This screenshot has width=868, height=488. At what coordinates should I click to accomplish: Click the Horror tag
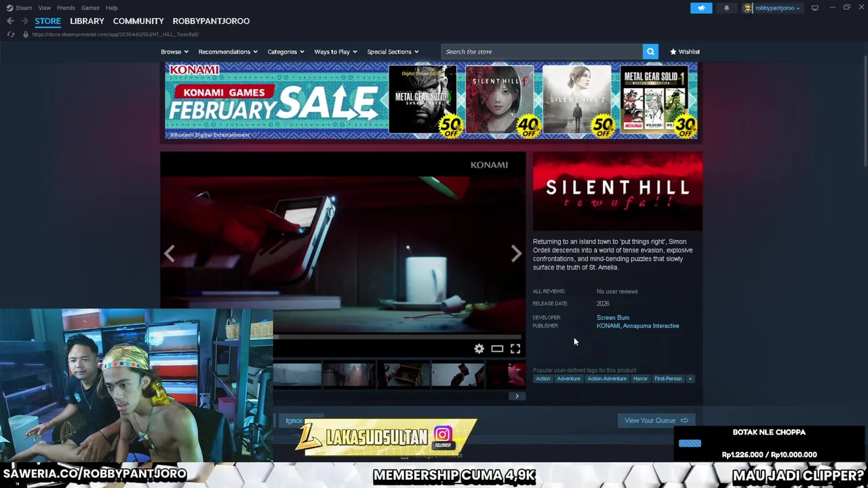pos(640,379)
